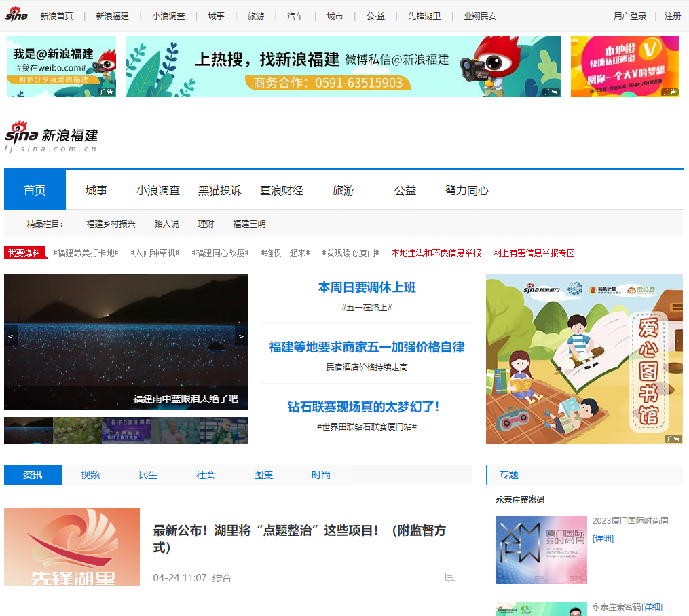Show next carousel slide arrow
Screen dimensions: 689x616
[x=241, y=336]
